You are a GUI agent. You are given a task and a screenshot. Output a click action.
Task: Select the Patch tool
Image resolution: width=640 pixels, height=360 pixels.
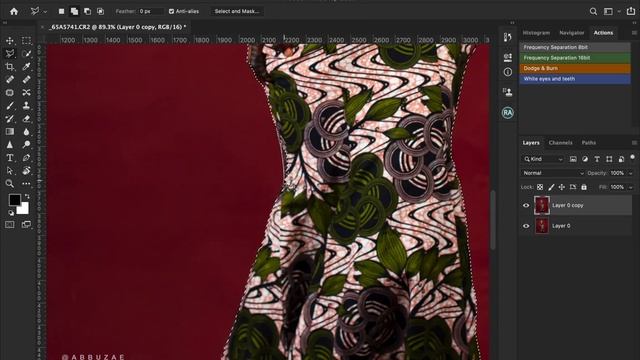(10, 93)
